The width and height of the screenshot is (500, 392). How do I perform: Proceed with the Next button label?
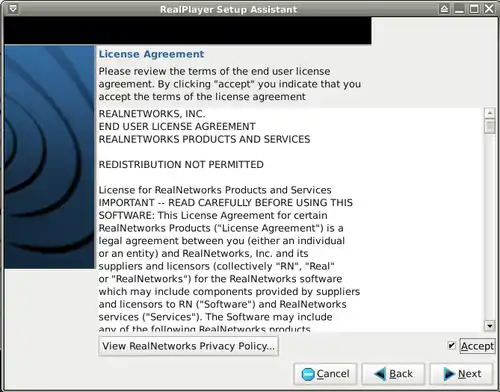pyautogui.click(x=469, y=374)
